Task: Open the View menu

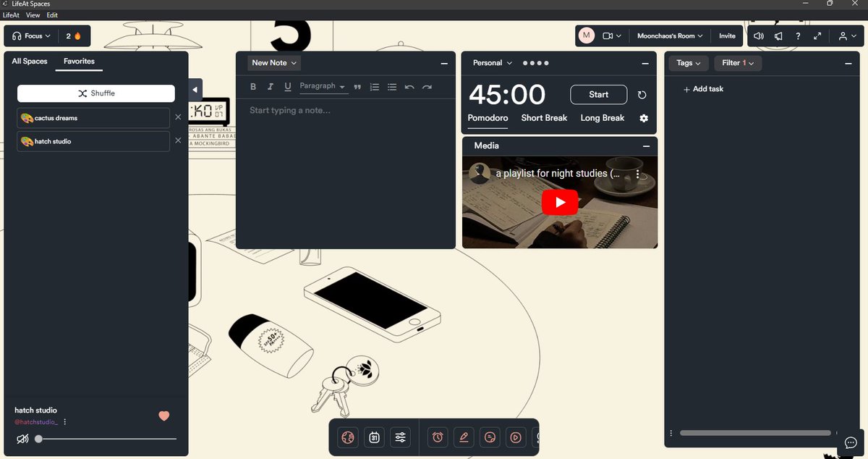Action: 33,14
